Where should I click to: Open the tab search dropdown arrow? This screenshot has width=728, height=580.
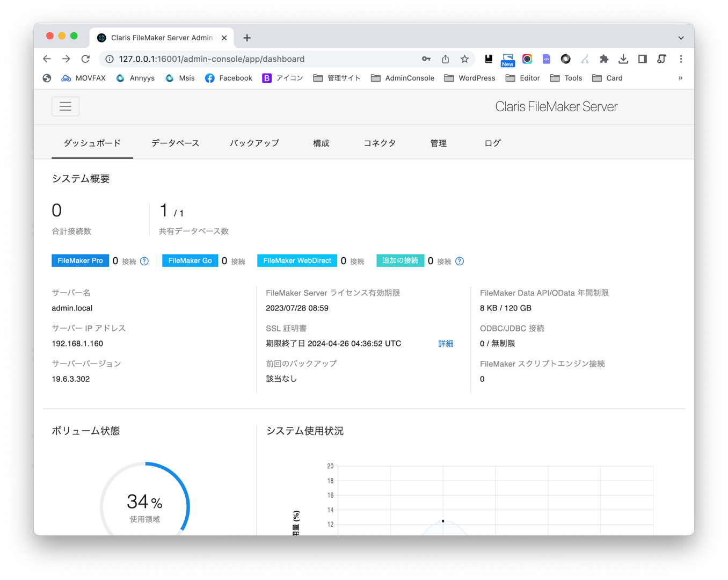[681, 38]
